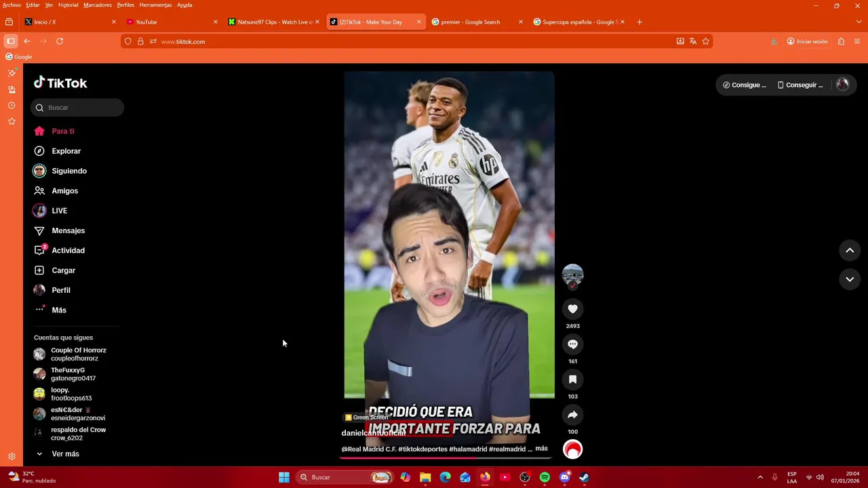Open the Herramientas menu

[x=155, y=5]
